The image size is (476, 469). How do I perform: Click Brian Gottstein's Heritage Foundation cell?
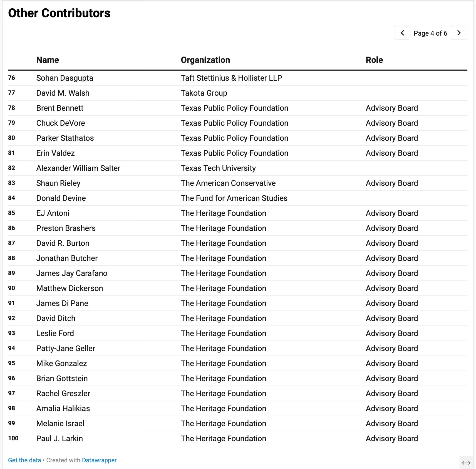224,378
